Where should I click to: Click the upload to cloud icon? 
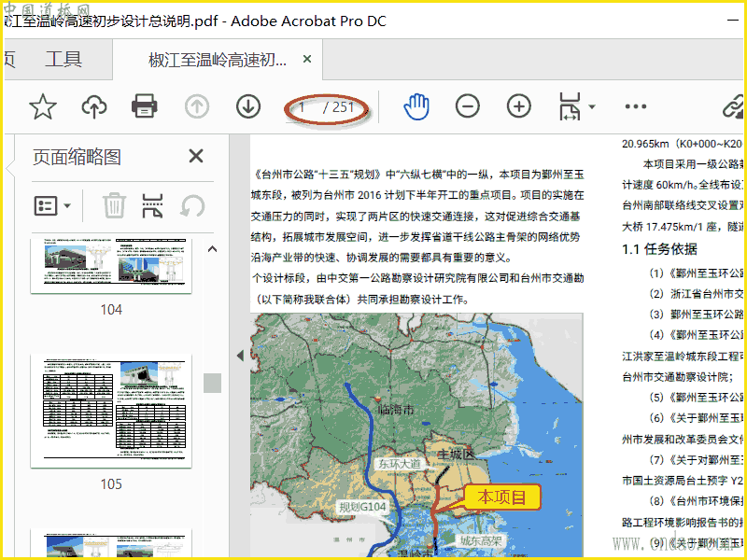[x=93, y=107]
